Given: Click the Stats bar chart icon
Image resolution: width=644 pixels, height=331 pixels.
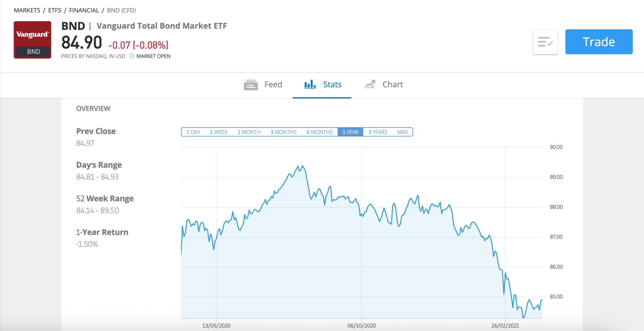Looking at the screenshot, I should (310, 84).
